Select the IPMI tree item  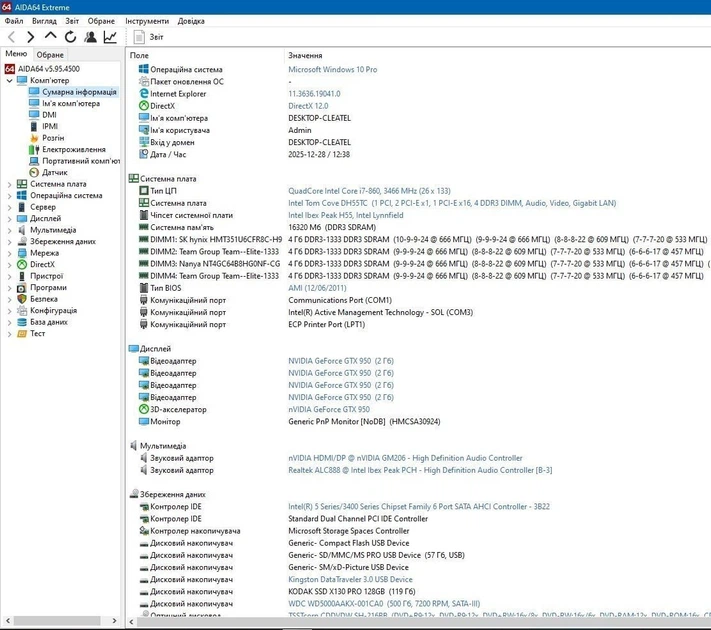click(x=50, y=126)
